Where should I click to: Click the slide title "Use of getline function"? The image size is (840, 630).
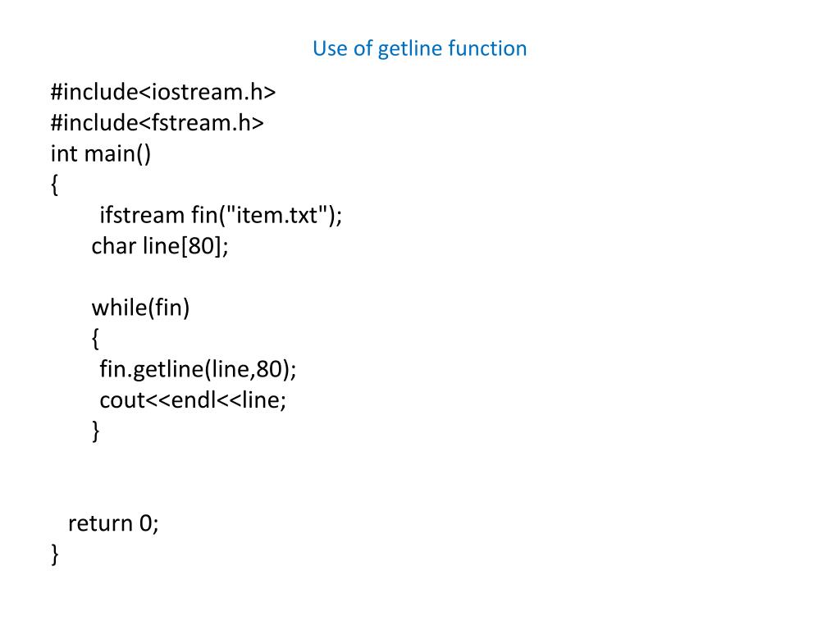coord(419,48)
